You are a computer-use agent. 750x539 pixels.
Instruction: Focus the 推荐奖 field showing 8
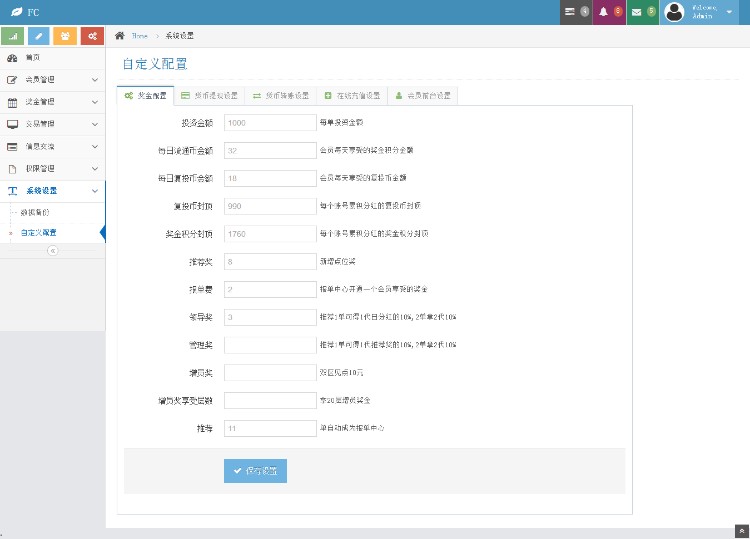270,262
